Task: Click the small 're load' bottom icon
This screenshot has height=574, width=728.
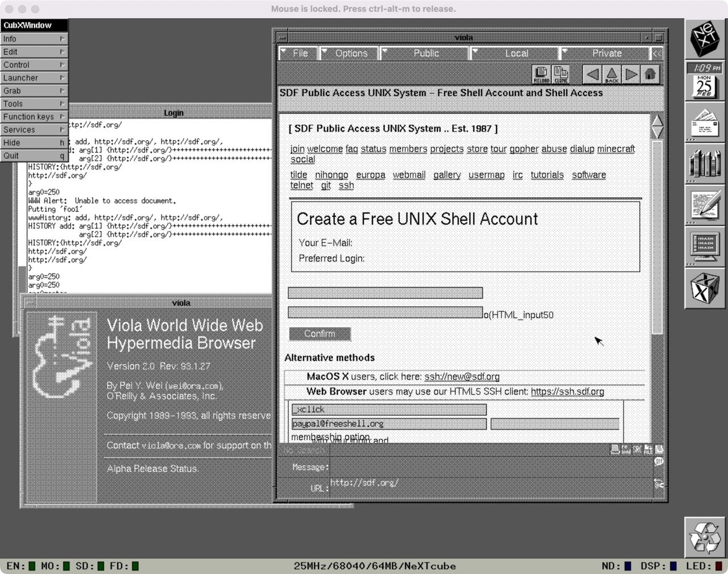Action: [626, 449]
